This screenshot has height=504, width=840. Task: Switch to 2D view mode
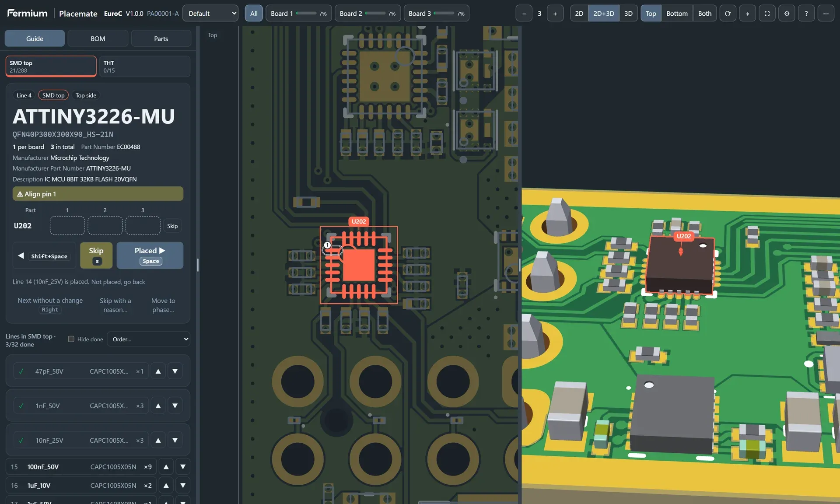click(579, 14)
